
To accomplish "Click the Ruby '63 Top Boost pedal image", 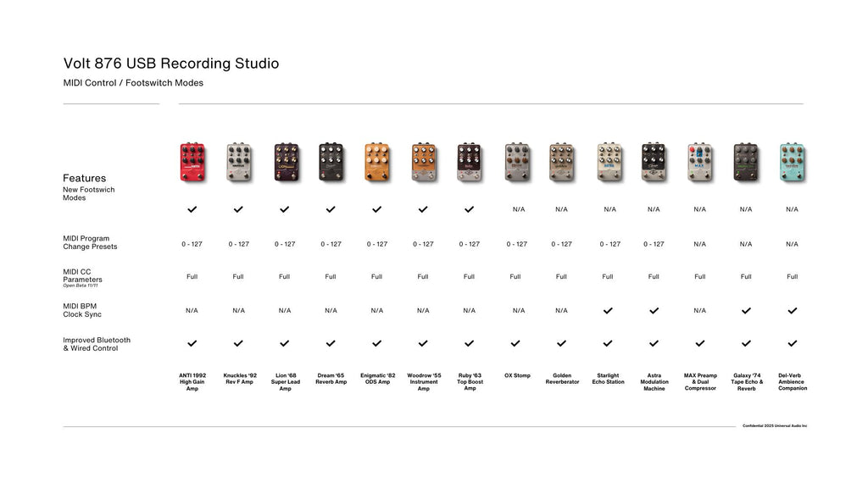I will click(x=470, y=162).
